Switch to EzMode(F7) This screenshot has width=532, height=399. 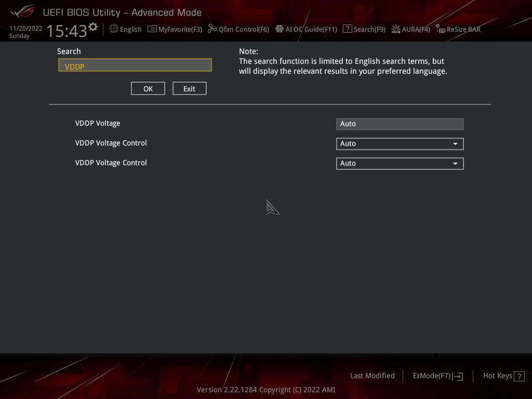click(432, 376)
